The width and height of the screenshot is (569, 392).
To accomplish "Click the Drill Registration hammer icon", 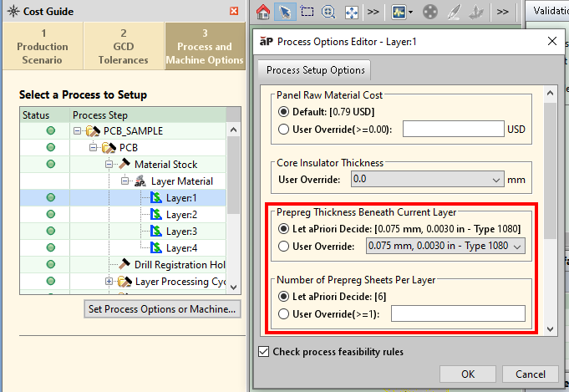I will [124, 265].
